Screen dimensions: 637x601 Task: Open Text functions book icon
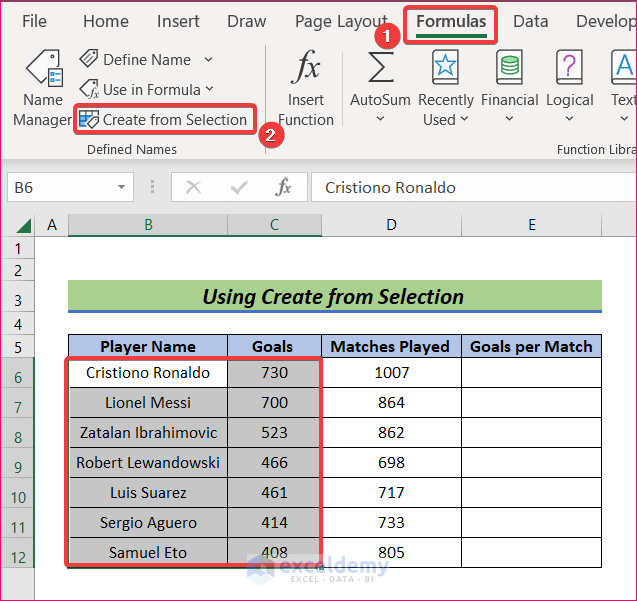pyautogui.click(x=624, y=67)
